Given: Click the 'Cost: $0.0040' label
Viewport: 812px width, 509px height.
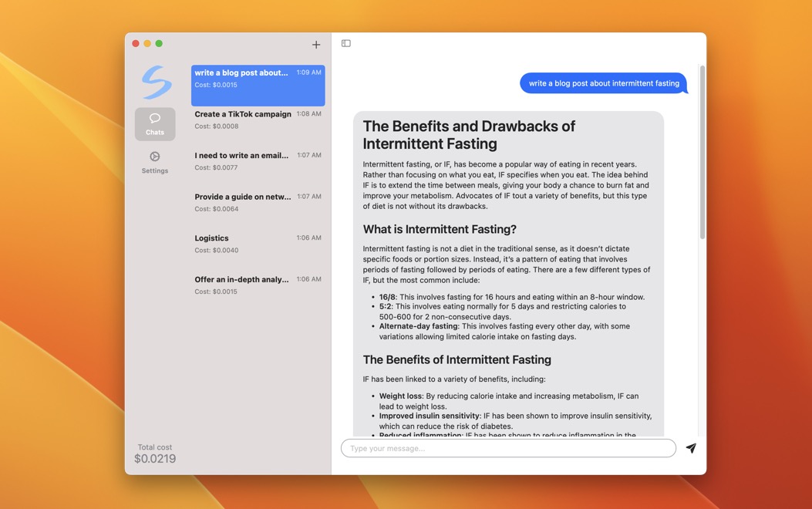Looking at the screenshot, I should click(x=217, y=251).
